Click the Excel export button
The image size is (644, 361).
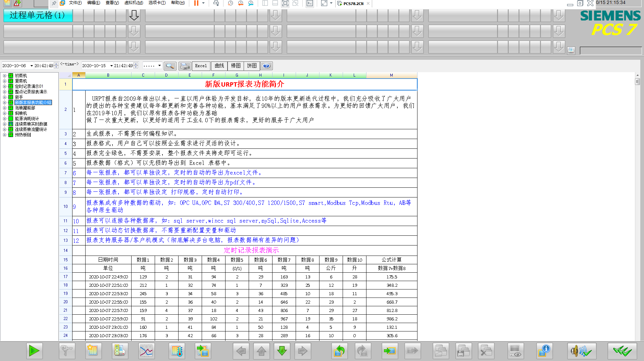(x=201, y=66)
